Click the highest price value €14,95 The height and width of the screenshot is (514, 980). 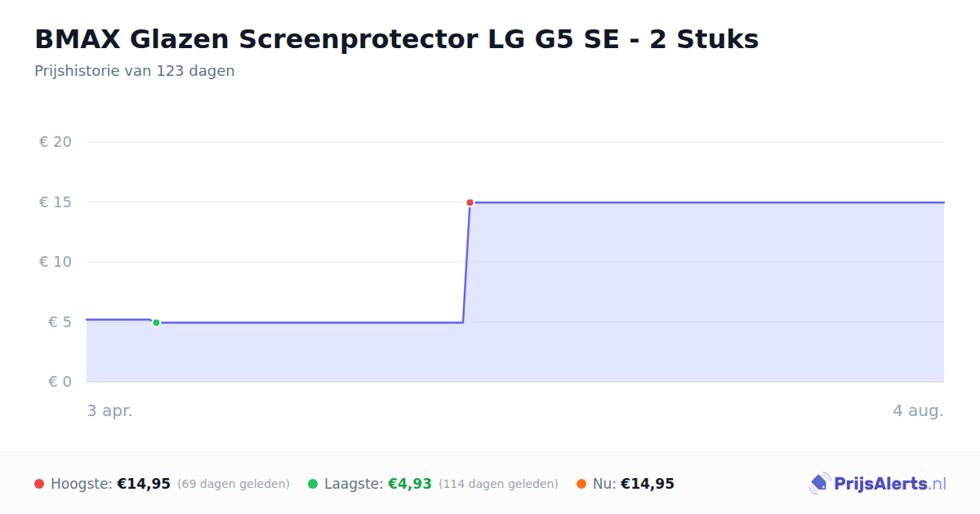point(144,484)
